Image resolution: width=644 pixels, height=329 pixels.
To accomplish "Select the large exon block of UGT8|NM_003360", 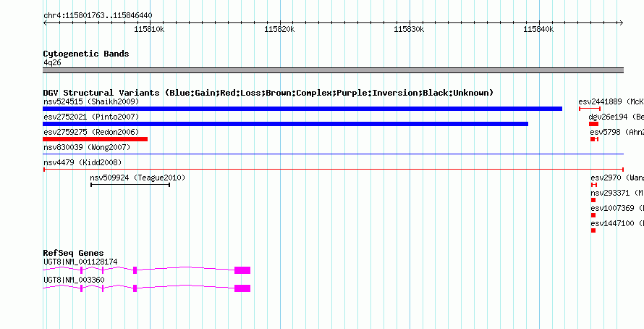I will (x=242, y=288).
